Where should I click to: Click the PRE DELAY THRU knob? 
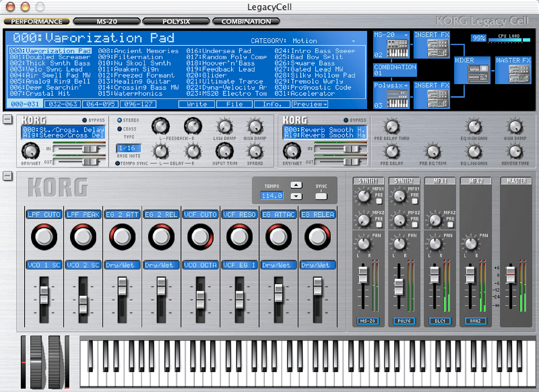(x=392, y=126)
